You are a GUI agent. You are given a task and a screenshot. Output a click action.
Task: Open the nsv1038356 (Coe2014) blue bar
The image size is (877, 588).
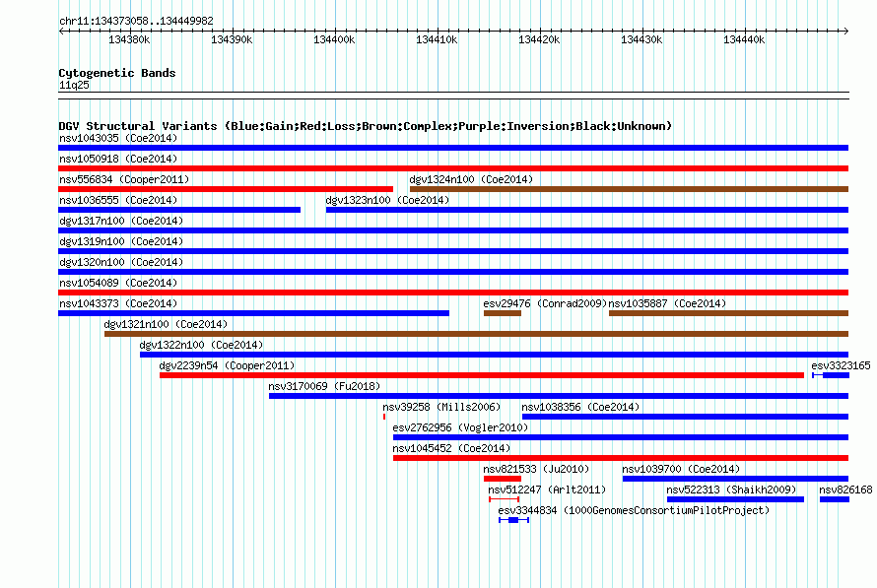pyautogui.click(x=685, y=417)
